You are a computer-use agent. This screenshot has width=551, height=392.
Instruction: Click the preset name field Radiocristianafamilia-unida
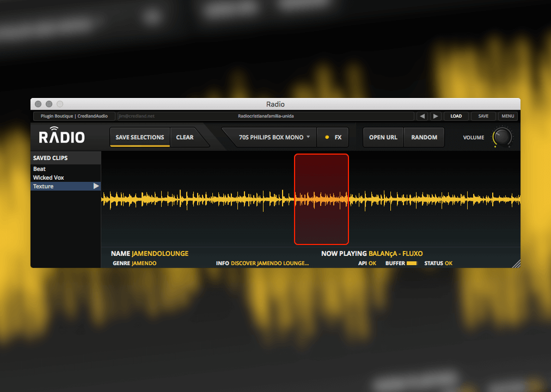266,116
